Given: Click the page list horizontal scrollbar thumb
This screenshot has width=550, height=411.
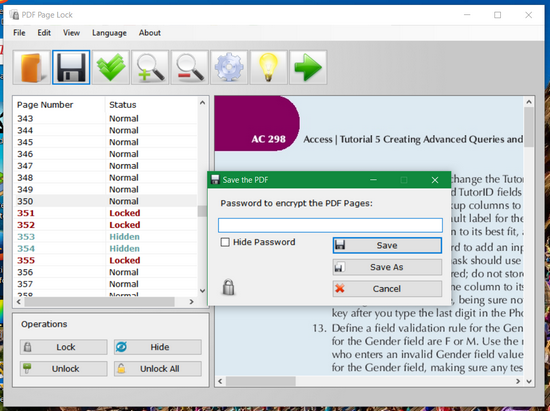Looking at the screenshot, I should point(100,301).
